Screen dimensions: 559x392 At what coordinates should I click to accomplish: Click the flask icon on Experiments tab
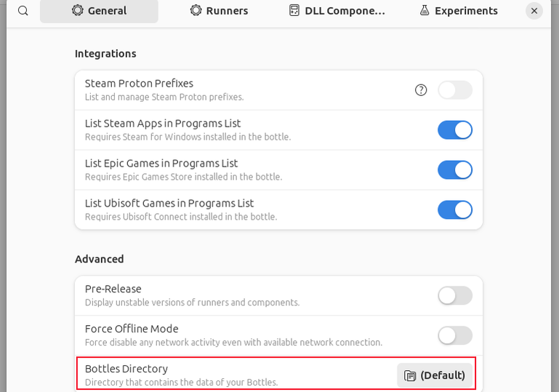point(425,10)
